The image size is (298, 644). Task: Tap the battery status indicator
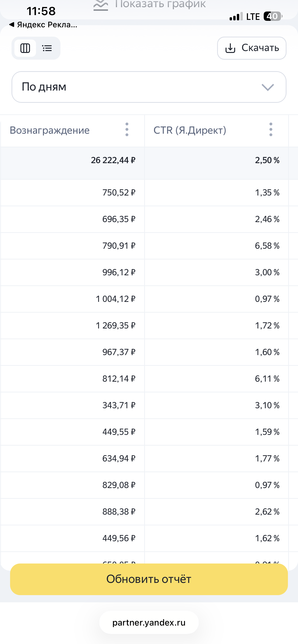[x=273, y=17]
